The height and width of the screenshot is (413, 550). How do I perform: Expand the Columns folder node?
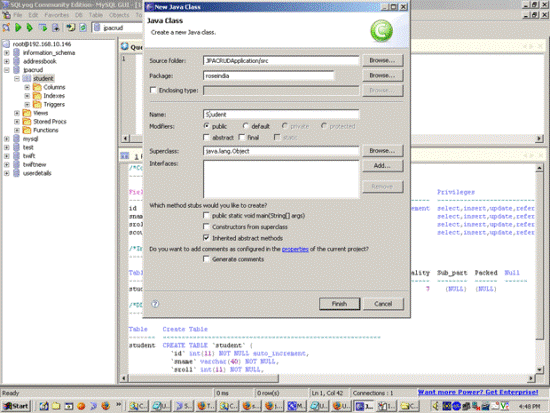click(x=27, y=87)
